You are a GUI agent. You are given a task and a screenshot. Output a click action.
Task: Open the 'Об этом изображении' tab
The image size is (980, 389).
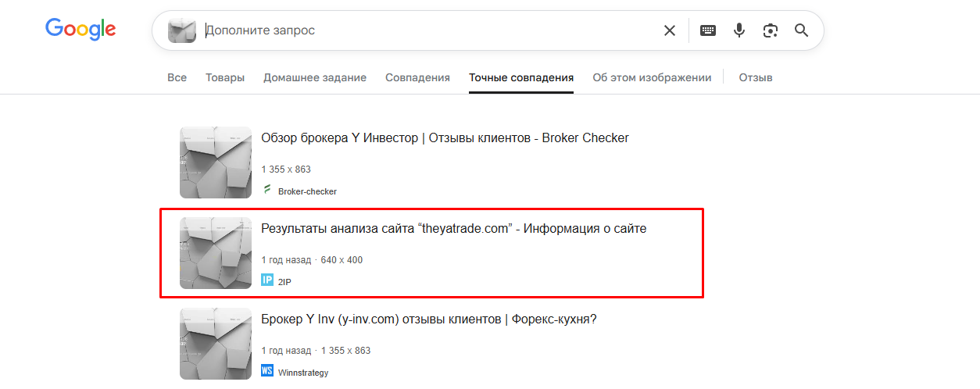pos(652,77)
